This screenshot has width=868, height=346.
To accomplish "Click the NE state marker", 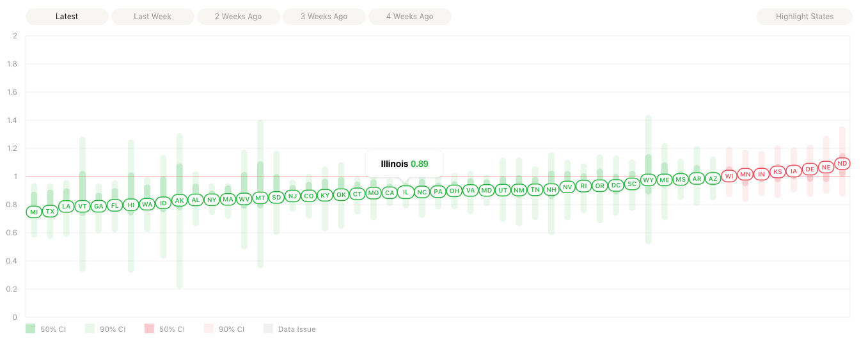I will pyautogui.click(x=826, y=167).
